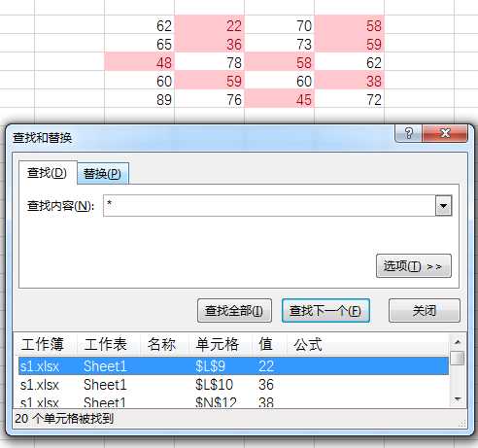Select result row for cell $N$12
Image resolution: width=478 pixels, height=448 pixels.
point(233,401)
